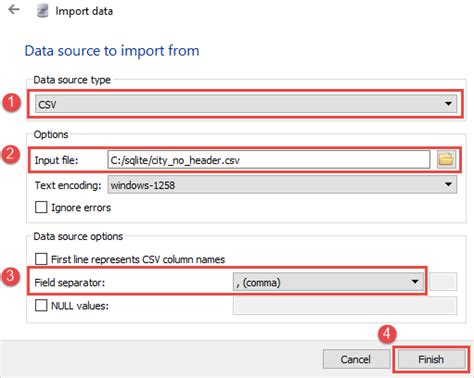Enable the Ignore errors checkbox
The image size is (474, 378).
pyautogui.click(x=41, y=207)
